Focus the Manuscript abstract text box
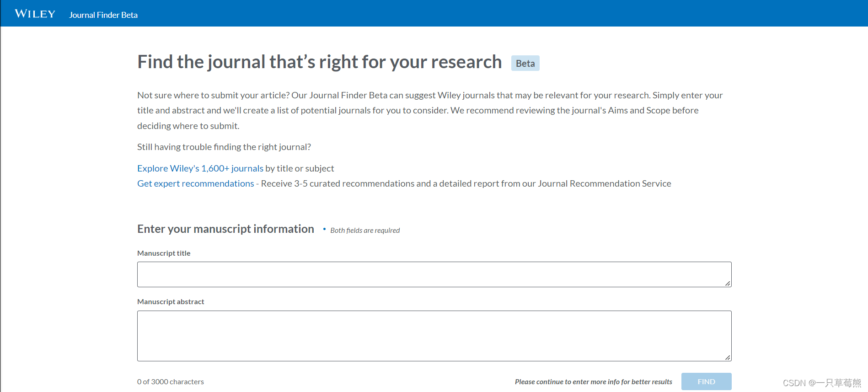Image resolution: width=868 pixels, height=392 pixels. [x=434, y=336]
